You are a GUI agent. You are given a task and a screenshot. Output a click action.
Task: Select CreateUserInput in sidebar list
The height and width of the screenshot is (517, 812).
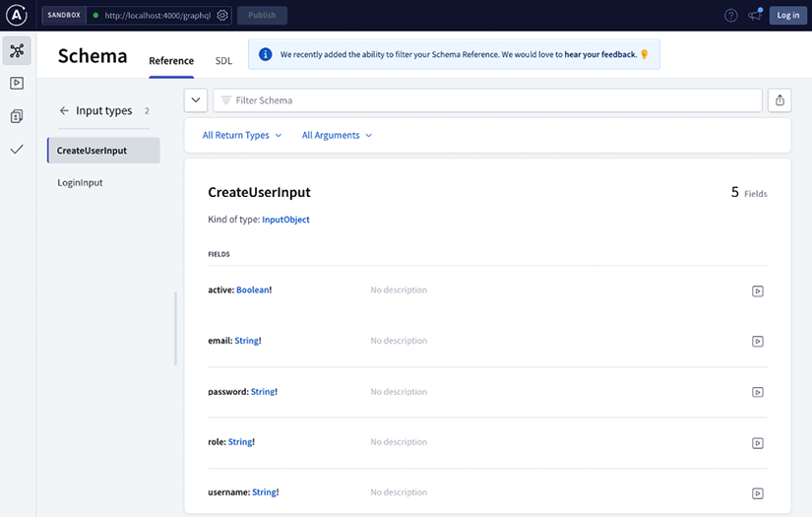pos(103,151)
